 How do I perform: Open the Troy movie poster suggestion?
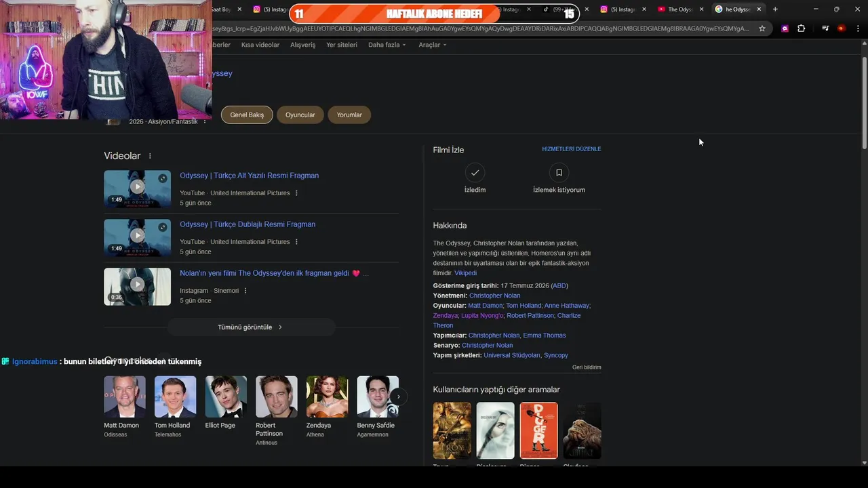coord(452,430)
